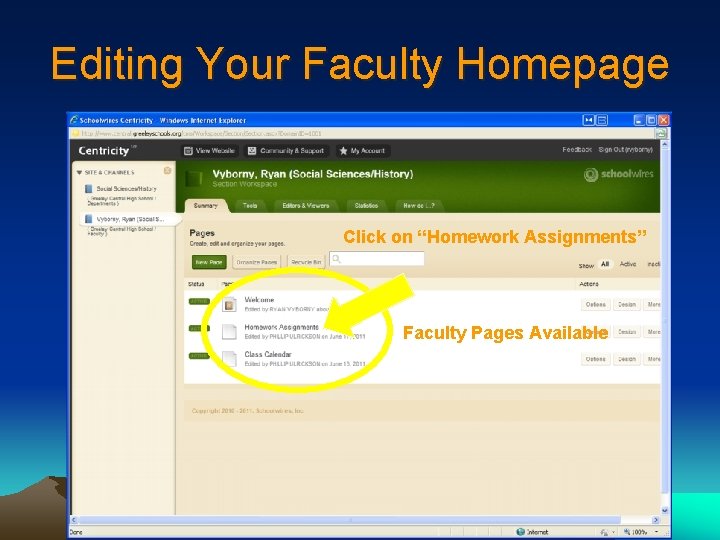720x540 pixels.
Task: Click the Community & Support icon
Action: pyautogui.click(x=252, y=151)
